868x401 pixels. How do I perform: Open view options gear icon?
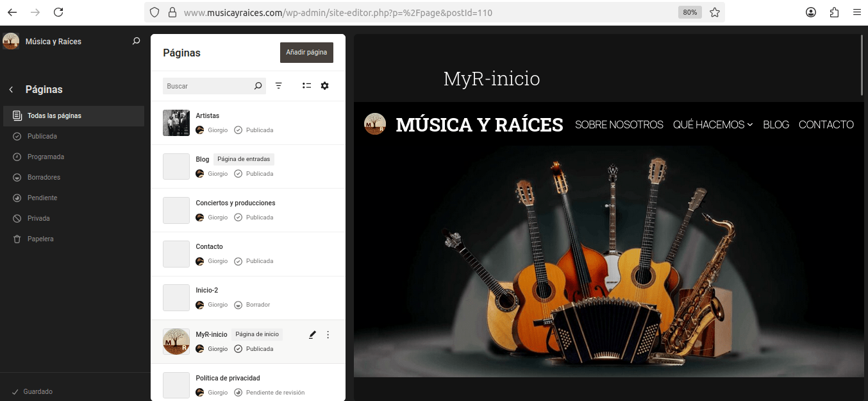tap(324, 86)
